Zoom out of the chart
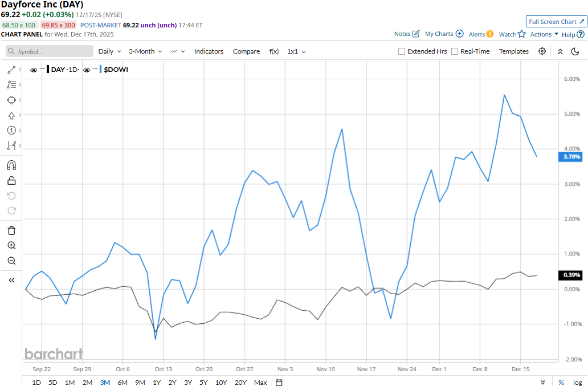 click(11, 261)
